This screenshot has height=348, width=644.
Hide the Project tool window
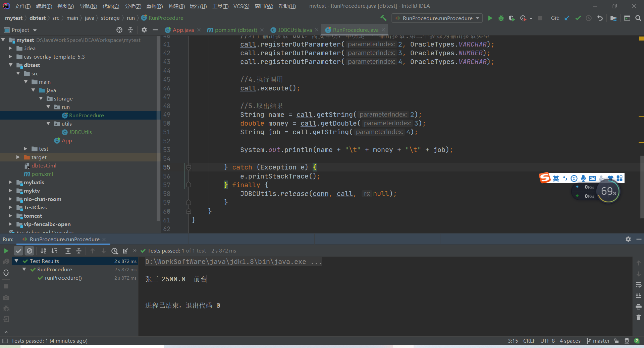[x=155, y=30]
